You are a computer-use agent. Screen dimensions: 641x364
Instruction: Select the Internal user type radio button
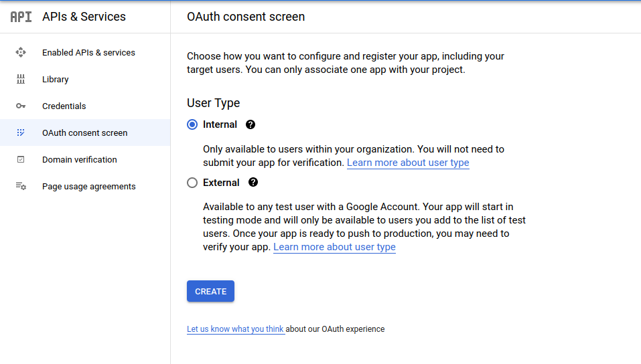point(192,124)
